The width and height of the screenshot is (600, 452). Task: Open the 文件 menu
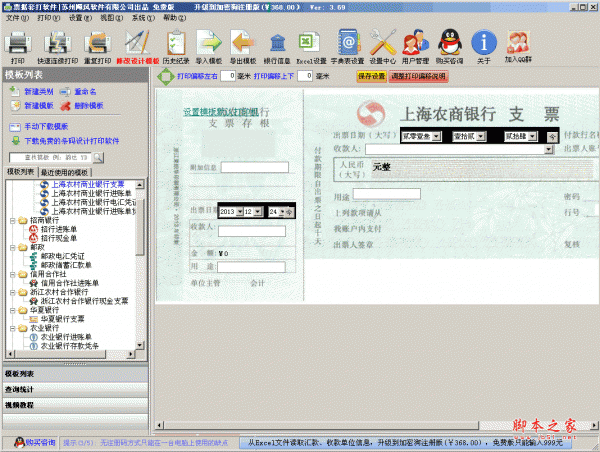(x=17, y=18)
